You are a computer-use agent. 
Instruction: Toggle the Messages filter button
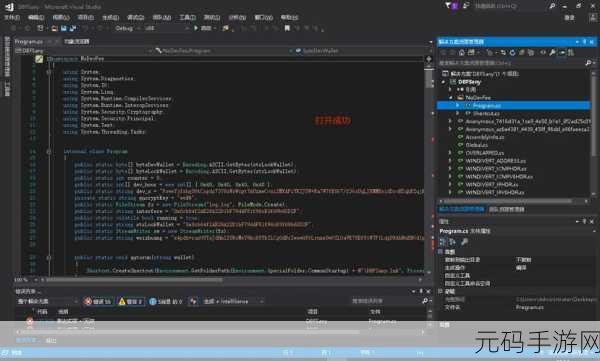(x=166, y=302)
